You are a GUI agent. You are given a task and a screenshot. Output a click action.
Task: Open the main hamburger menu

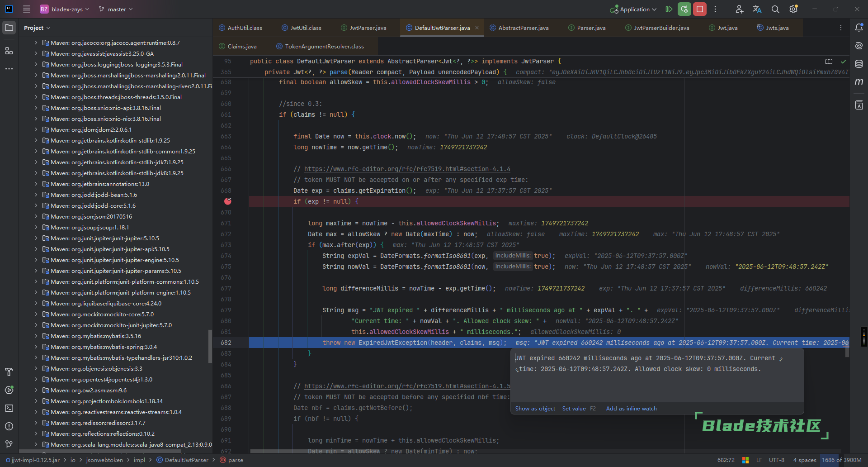pos(27,9)
